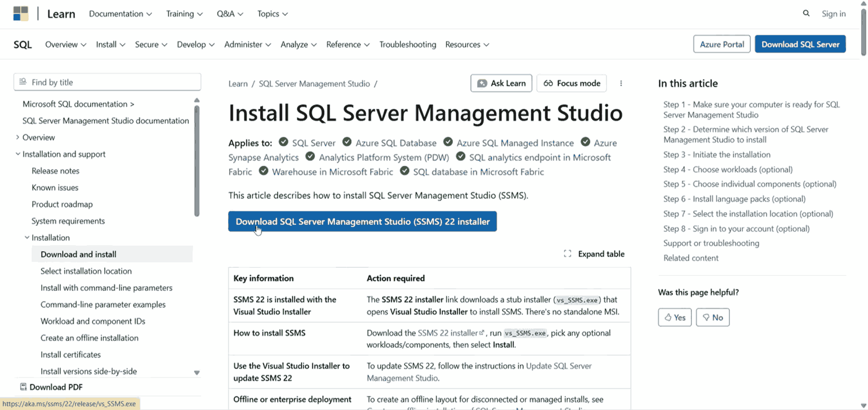Open the SSMS 22 installer table link
The image size is (868, 410).
click(x=451, y=333)
